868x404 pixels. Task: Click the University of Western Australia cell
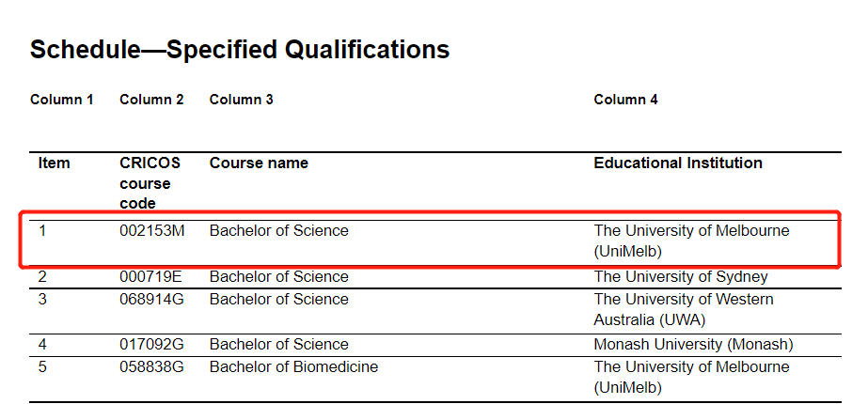[684, 309]
